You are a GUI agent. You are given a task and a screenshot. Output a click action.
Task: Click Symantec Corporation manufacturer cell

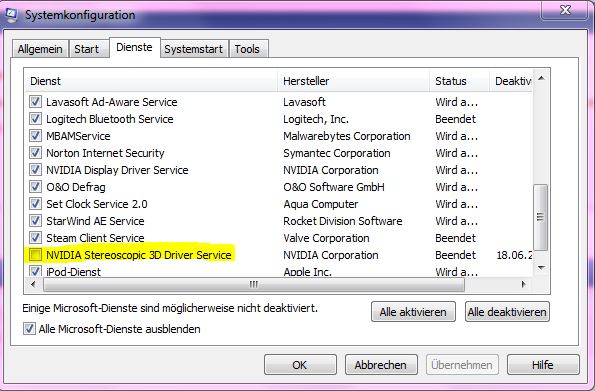pos(337,153)
